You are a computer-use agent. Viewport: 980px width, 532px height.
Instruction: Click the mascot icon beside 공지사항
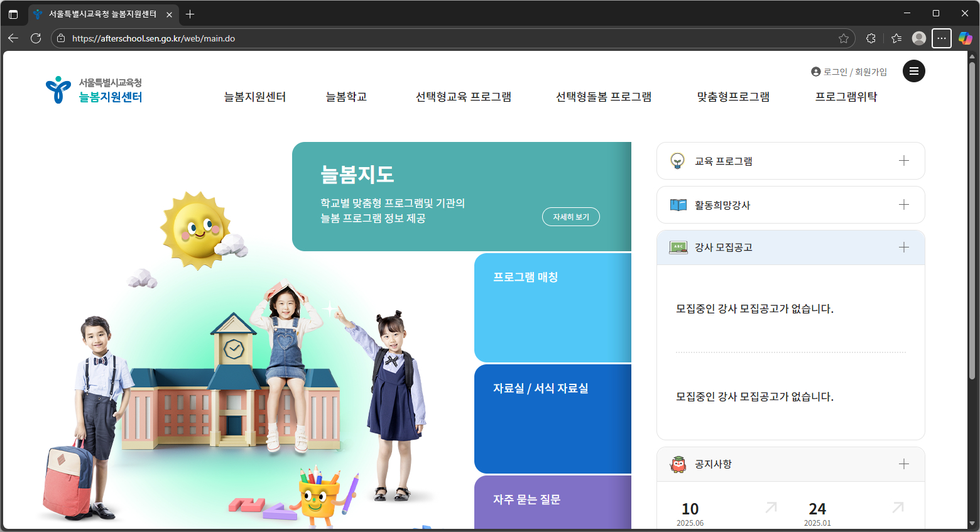(677, 464)
